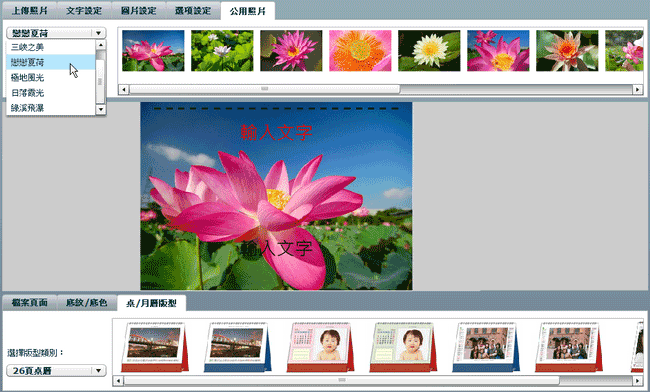Switch to the 上傳照片 tab
Screen dimensions: 650x392
[x=29, y=10]
